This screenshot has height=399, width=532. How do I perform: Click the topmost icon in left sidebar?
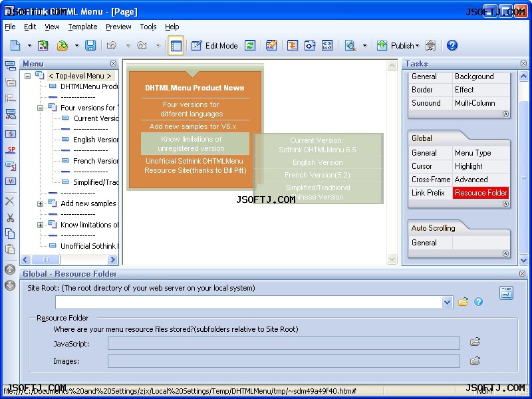[x=11, y=66]
